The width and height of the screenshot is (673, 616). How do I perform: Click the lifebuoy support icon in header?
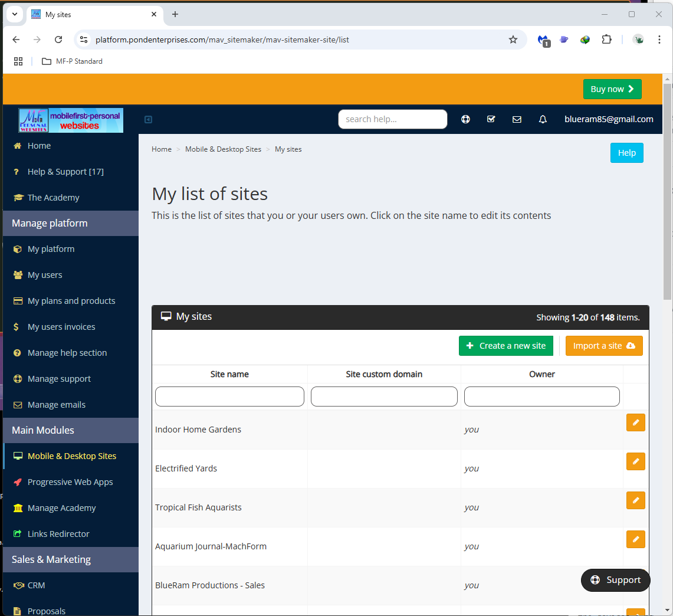click(465, 119)
